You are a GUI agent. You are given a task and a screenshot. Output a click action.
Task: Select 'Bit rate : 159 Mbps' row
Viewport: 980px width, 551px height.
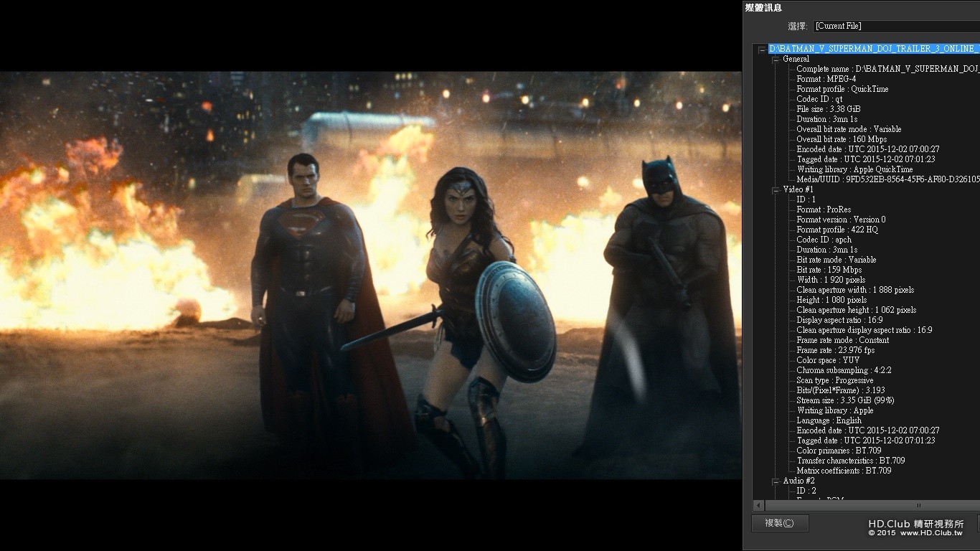click(829, 270)
